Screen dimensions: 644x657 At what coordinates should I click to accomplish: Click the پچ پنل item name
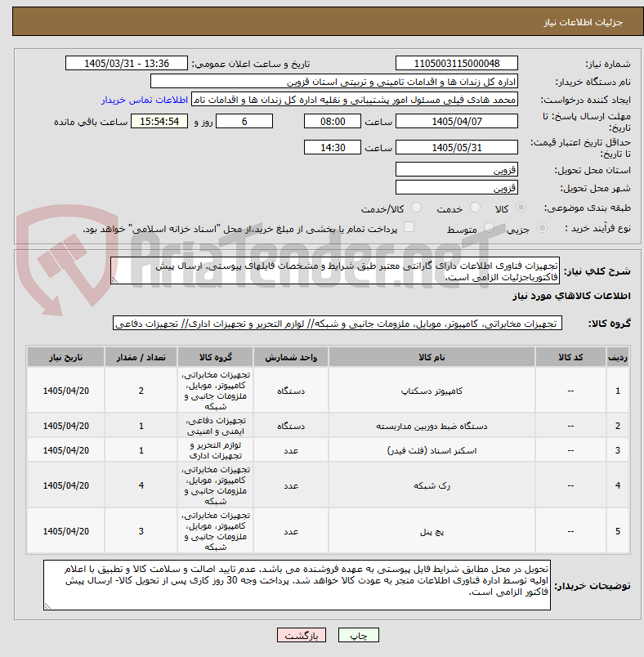pos(432,531)
